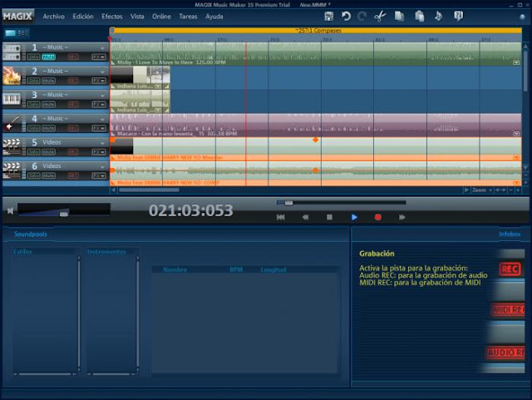
Task: Click the drum machine icon on track 1
Action: (12, 52)
